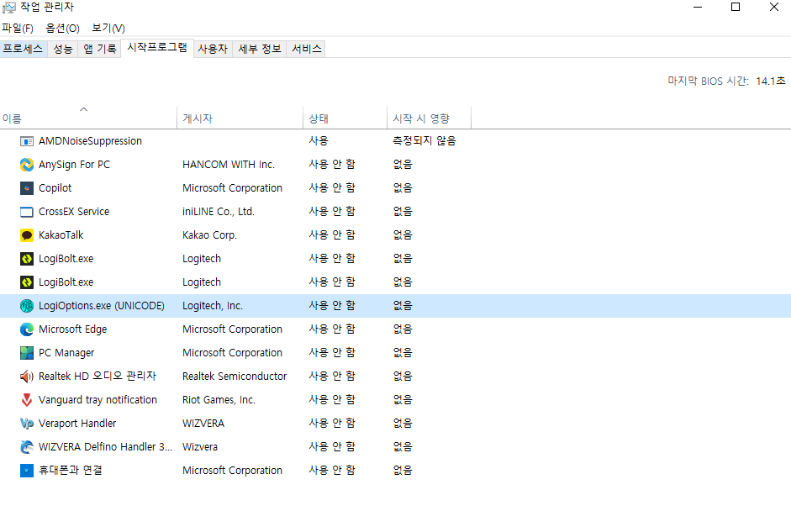The height and width of the screenshot is (532, 791).
Task: Open the 파일(F) menu
Action: pos(18,29)
